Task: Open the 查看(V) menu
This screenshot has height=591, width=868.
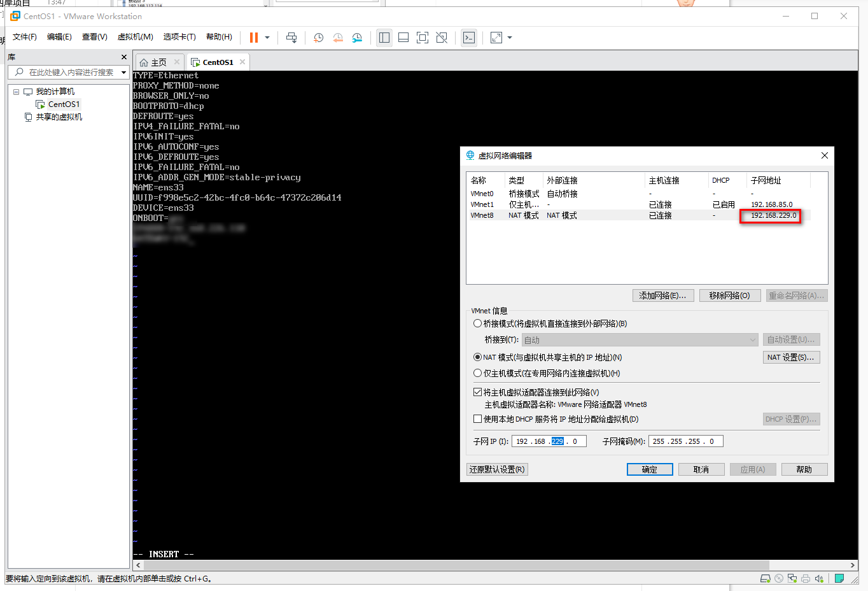Action: coord(94,37)
